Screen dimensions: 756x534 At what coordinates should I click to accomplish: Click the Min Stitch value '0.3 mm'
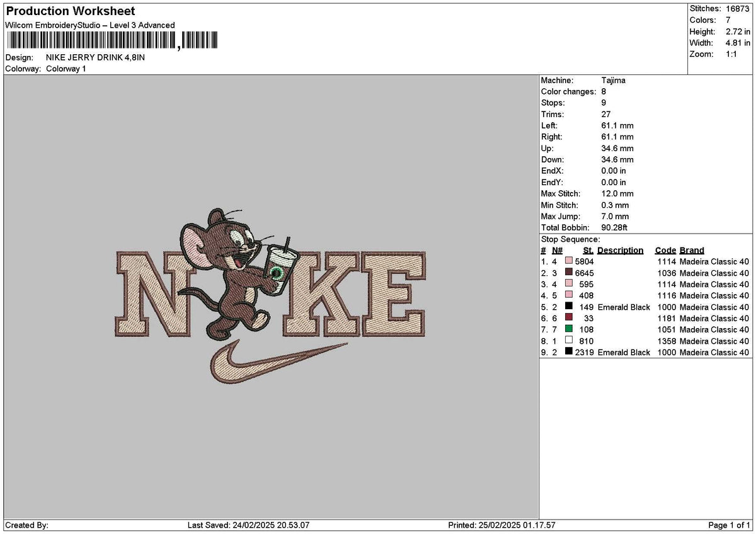click(615, 205)
